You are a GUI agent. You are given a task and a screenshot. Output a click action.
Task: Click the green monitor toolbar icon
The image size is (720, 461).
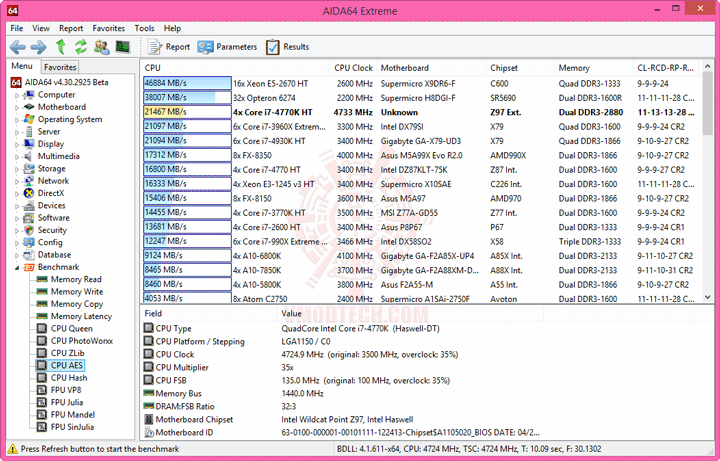coord(123,46)
